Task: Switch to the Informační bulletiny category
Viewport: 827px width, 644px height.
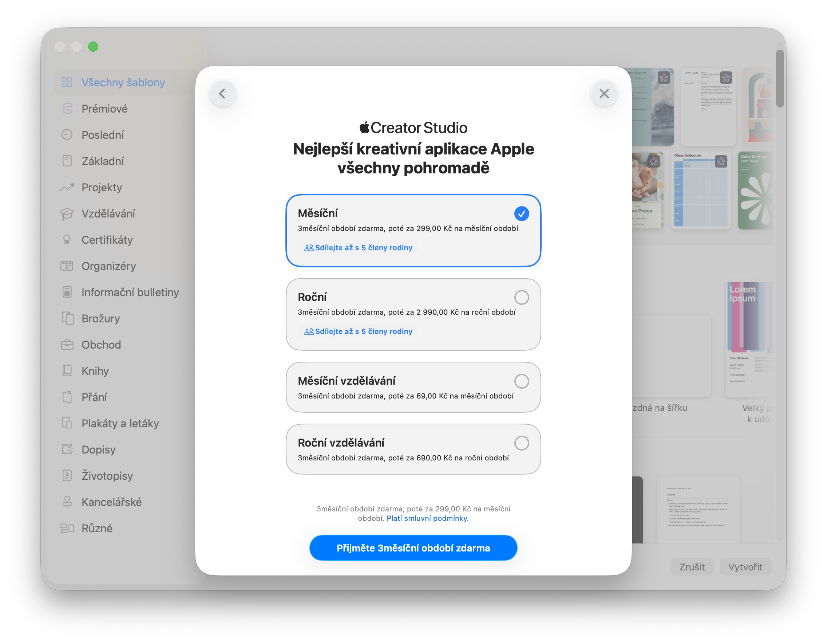Action: point(130,292)
